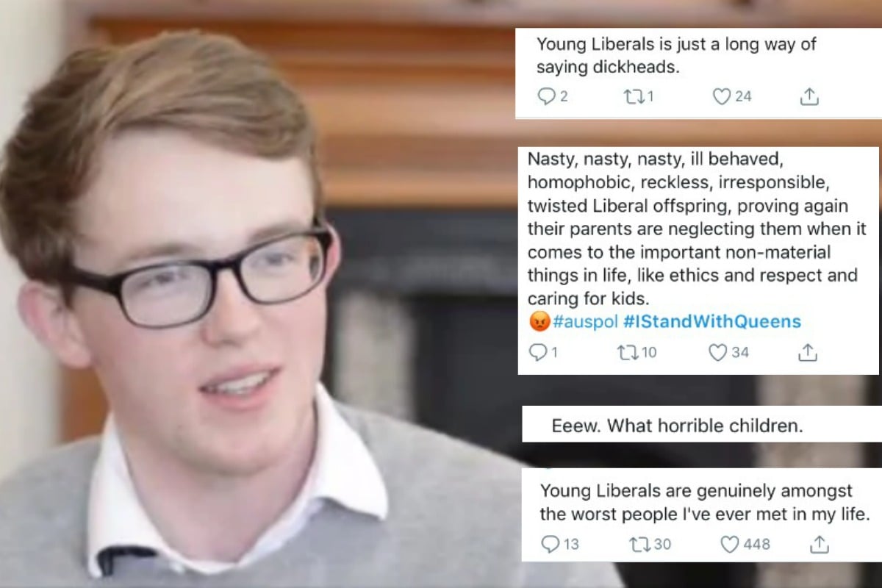This screenshot has width=882, height=588.
Task: Open the 'Young Liberals are genuinely amongst' tweet text
Action: (x=704, y=502)
